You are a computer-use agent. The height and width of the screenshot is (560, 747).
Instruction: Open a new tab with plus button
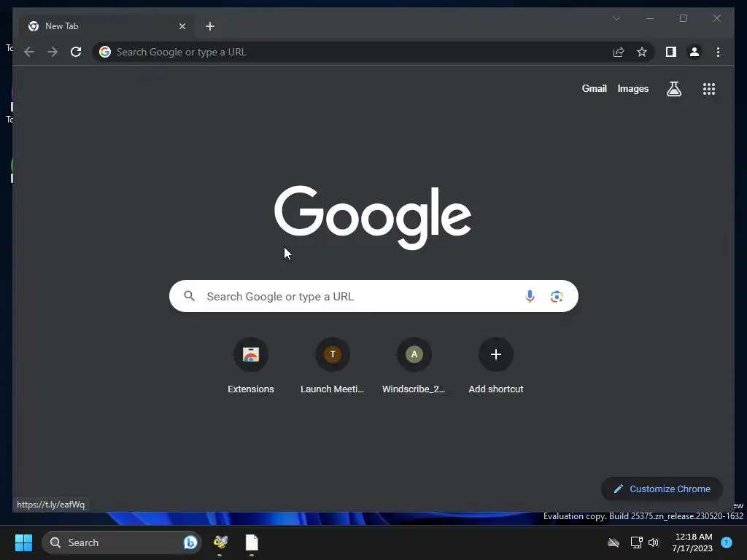pos(209,26)
